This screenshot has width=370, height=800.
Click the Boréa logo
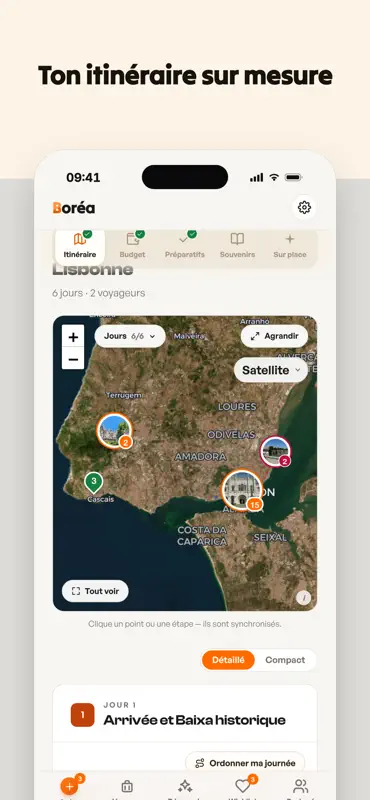pyautogui.click(x=73, y=208)
